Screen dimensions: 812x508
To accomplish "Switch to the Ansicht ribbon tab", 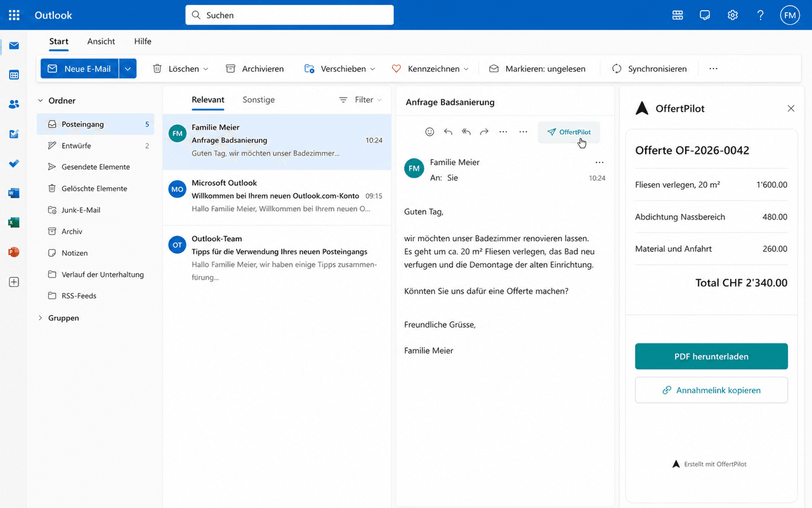I will click(101, 41).
